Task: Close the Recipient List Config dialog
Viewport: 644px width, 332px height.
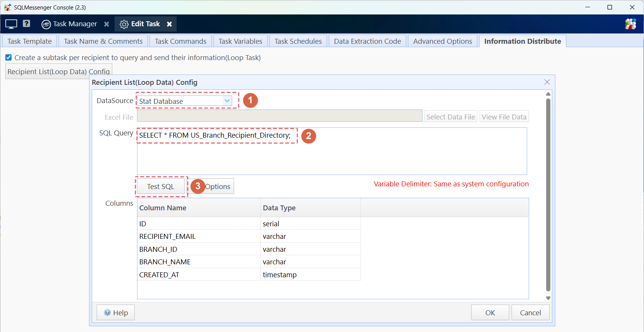Action: point(547,82)
